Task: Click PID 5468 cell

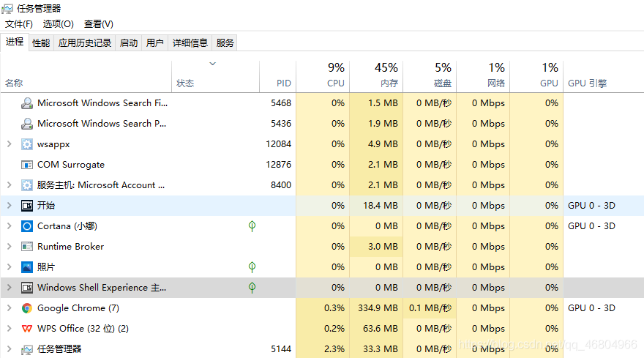Action: coord(281,103)
